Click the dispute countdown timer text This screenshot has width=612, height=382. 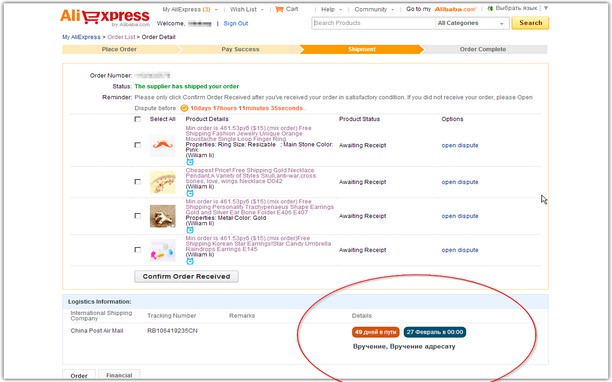tap(246, 108)
